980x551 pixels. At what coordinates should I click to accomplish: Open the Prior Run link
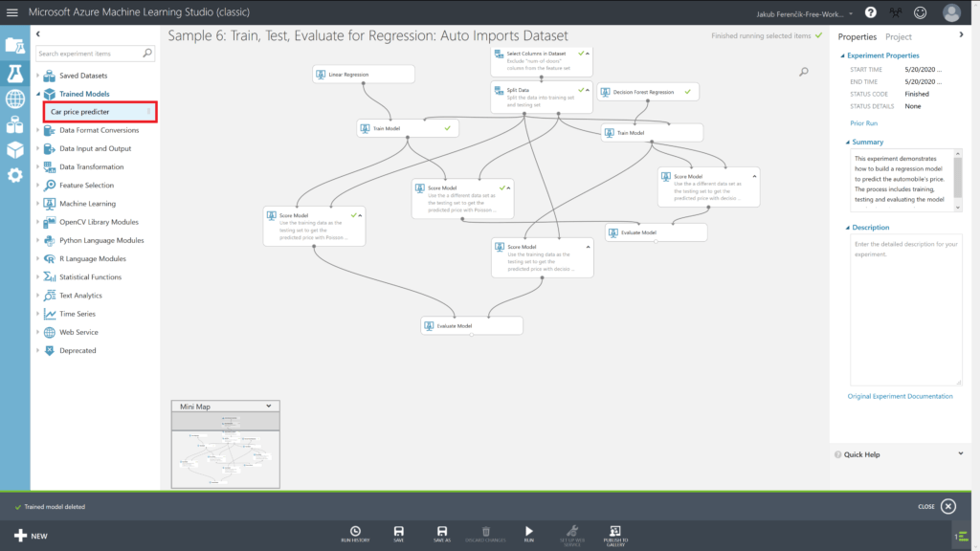[864, 123]
